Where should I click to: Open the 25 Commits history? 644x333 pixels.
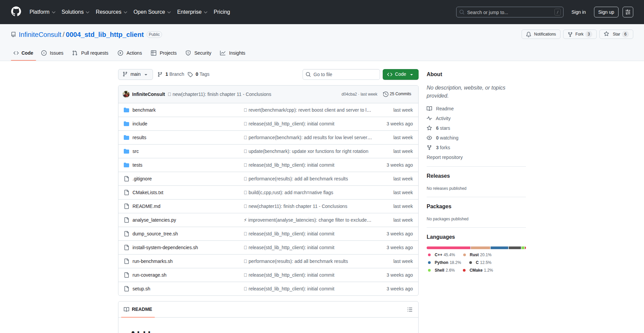click(x=397, y=94)
